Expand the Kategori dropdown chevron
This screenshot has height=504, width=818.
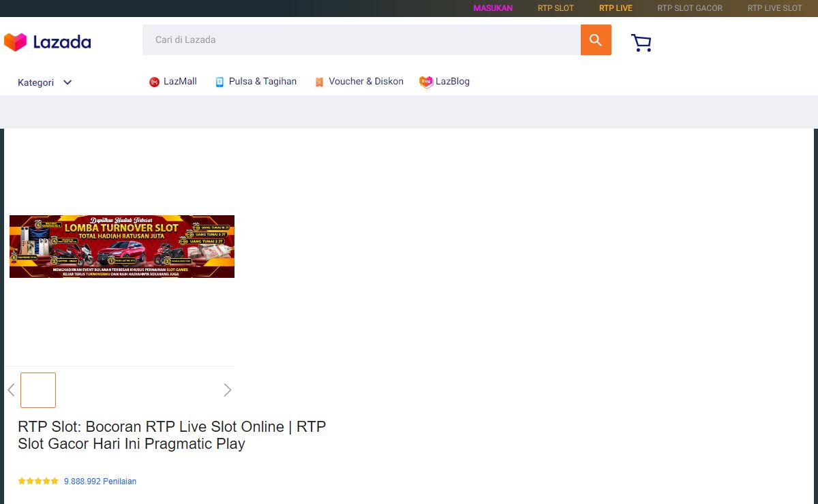click(x=67, y=82)
